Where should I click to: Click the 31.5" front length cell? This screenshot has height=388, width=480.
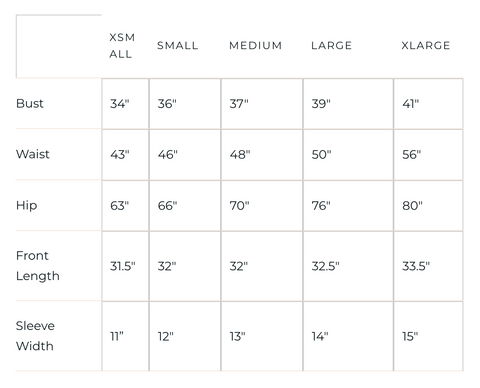[x=125, y=266]
